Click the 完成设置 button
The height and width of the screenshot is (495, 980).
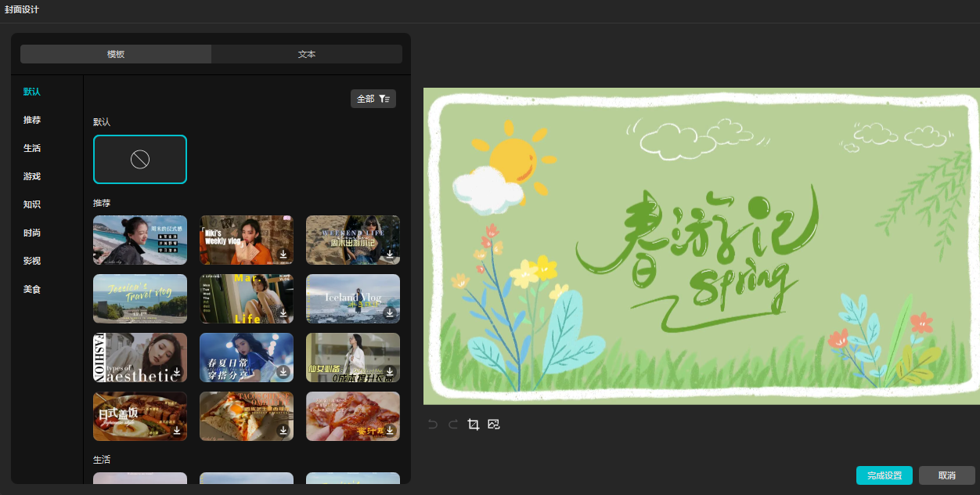(885, 475)
